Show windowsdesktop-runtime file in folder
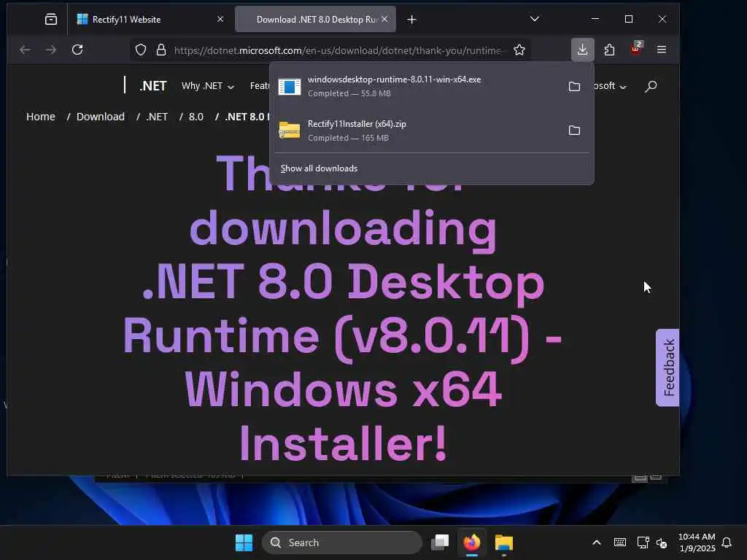The width and height of the screenshot is (747, 560). (x=575, y=87)
